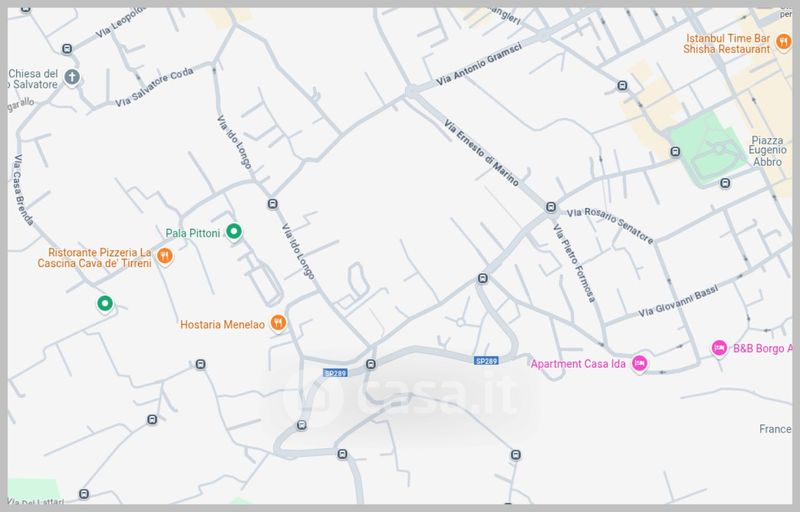Click the Piazza Eugenio Abbro label
The image size is (800, 512).
767,151
